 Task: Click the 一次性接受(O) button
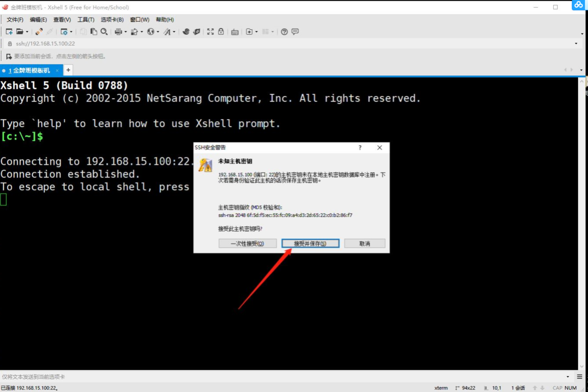247,243
